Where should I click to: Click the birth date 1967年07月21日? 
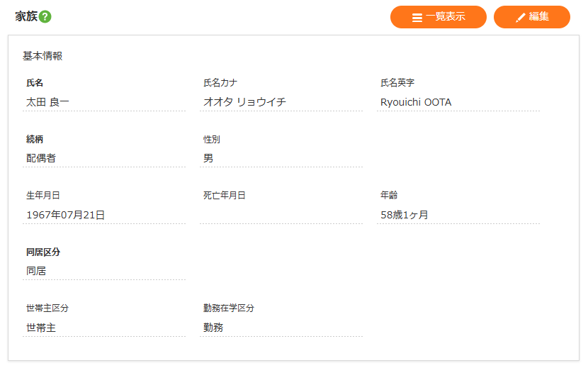pos(66,215)
